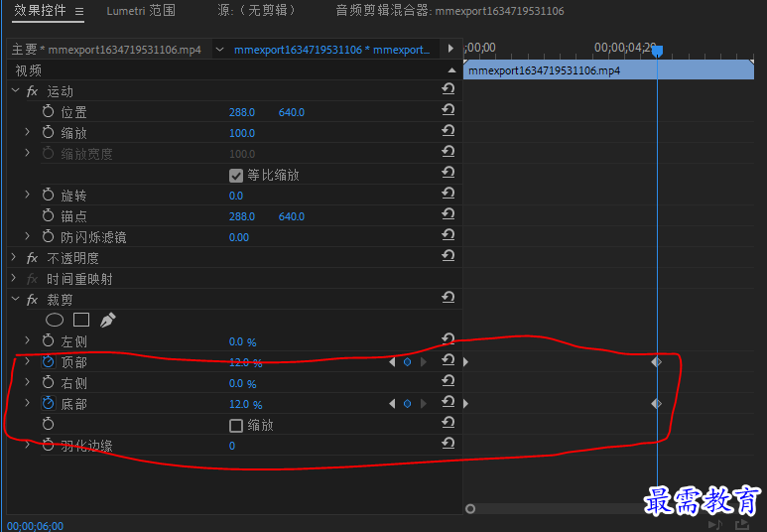Disable animation stopwatch for 顶部

(48, 361)
